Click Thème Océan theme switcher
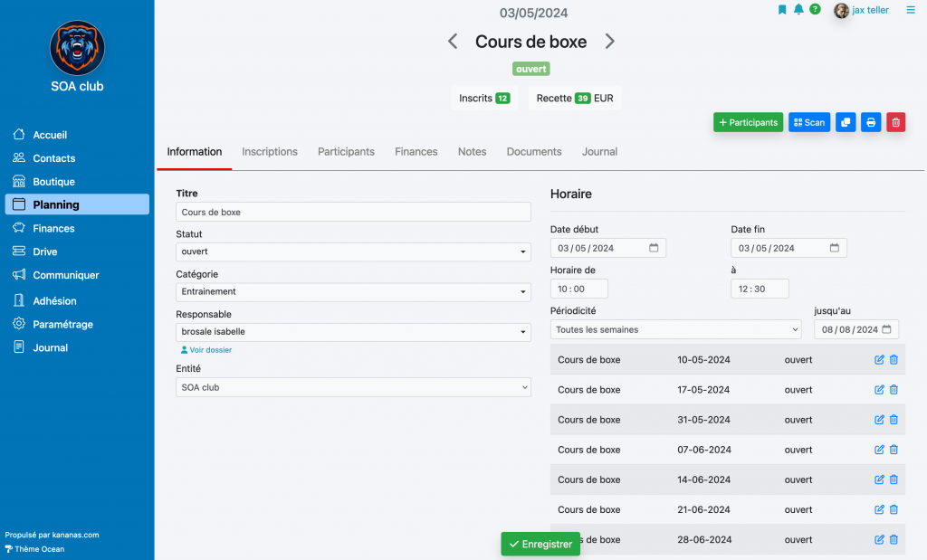Screen dimensions: 927x560 click(35, 549)
